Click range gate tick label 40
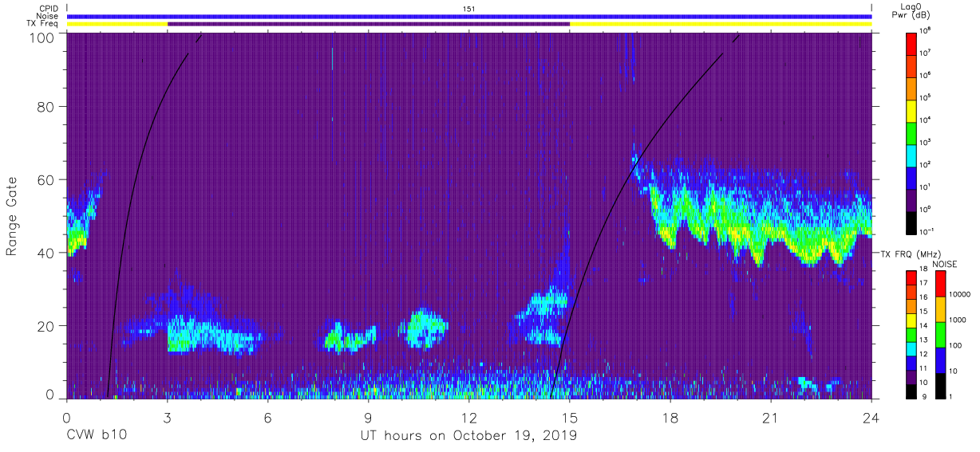Image resolution: width=980 pixels, height=452 pixels. click(46, 253)
